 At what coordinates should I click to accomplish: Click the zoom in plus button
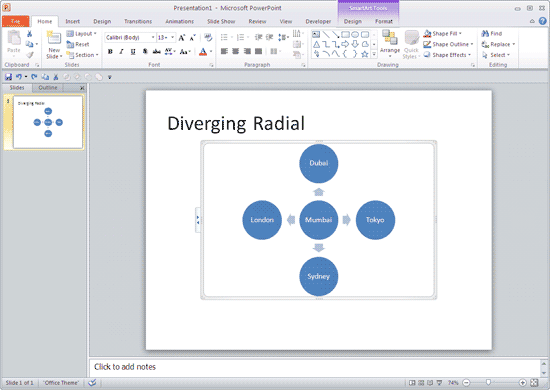pyautogui.click(x=522, y=383)
